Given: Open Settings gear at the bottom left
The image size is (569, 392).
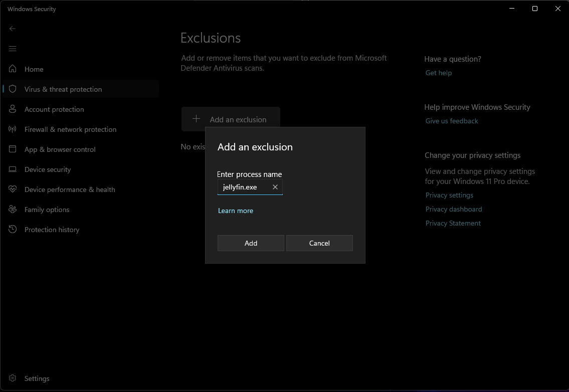Looking at the screenshot, I should click(13, 378).
